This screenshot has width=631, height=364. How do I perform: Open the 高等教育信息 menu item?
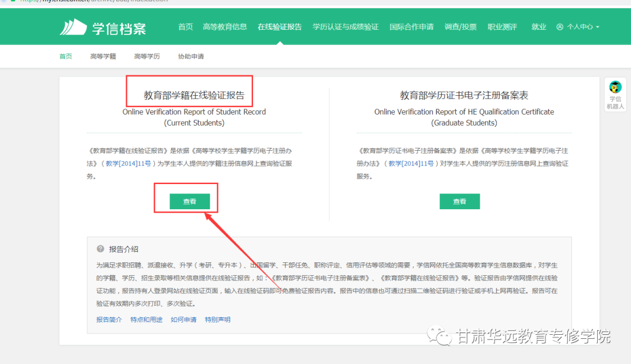pyautogui.click(x=224, y=27)
